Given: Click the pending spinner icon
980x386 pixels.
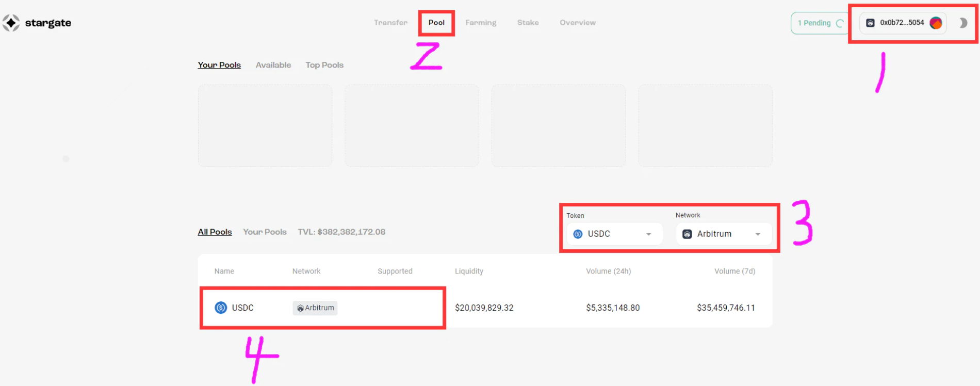Looking at the screenshot, I should 840,23.
